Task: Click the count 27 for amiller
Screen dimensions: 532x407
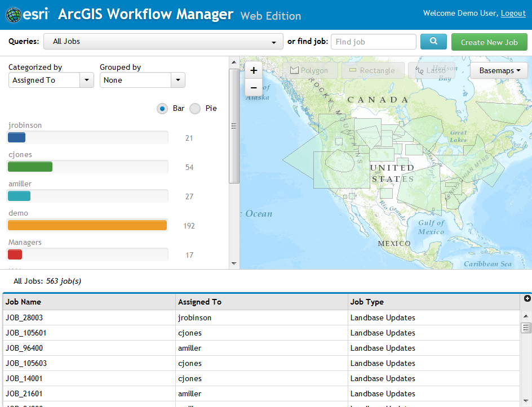Action: coord(189,196)
